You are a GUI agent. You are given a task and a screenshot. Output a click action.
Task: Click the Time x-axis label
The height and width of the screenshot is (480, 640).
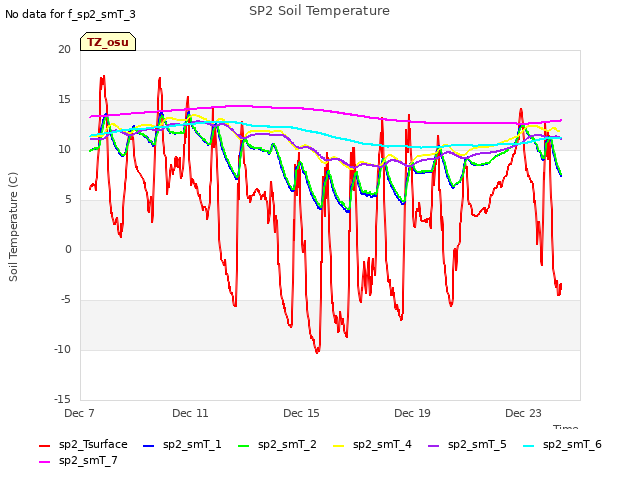(565, 427)
